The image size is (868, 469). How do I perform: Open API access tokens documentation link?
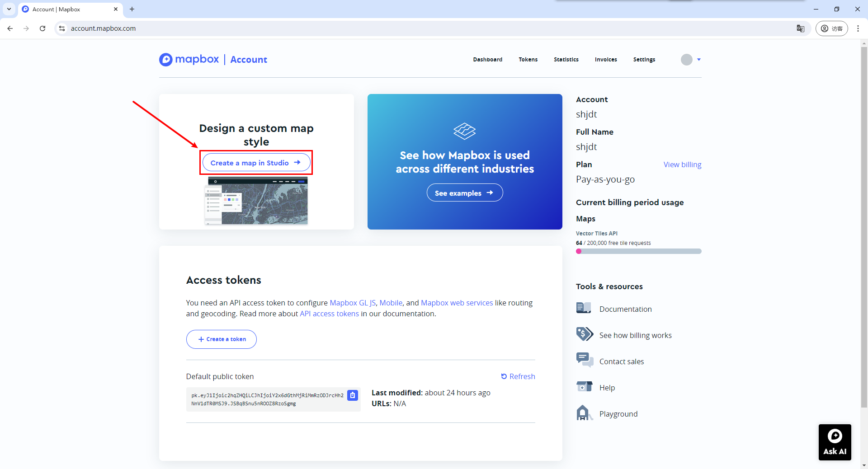click(330, 314)
